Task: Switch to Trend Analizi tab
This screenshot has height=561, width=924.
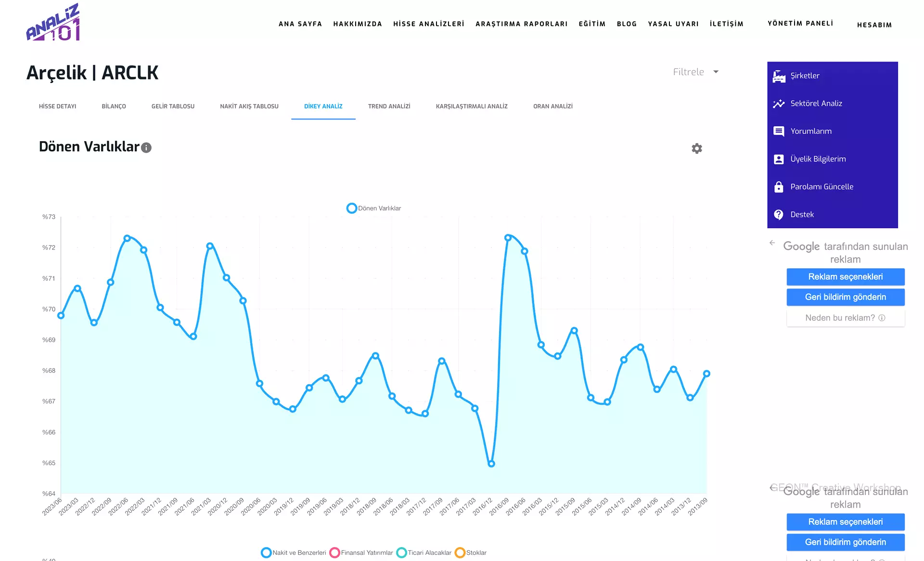Action: pyautogui.click(x=389, y=106)
